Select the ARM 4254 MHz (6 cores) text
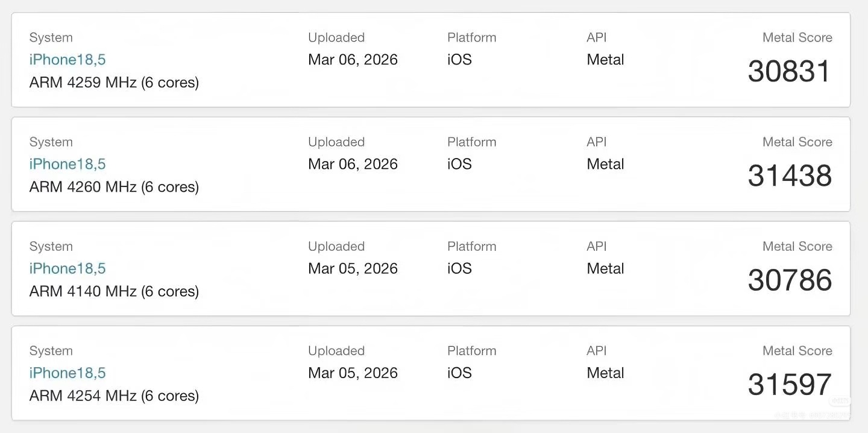Image resolution: width=868 pixels, height=433 pixels. (x=114, y=395)
